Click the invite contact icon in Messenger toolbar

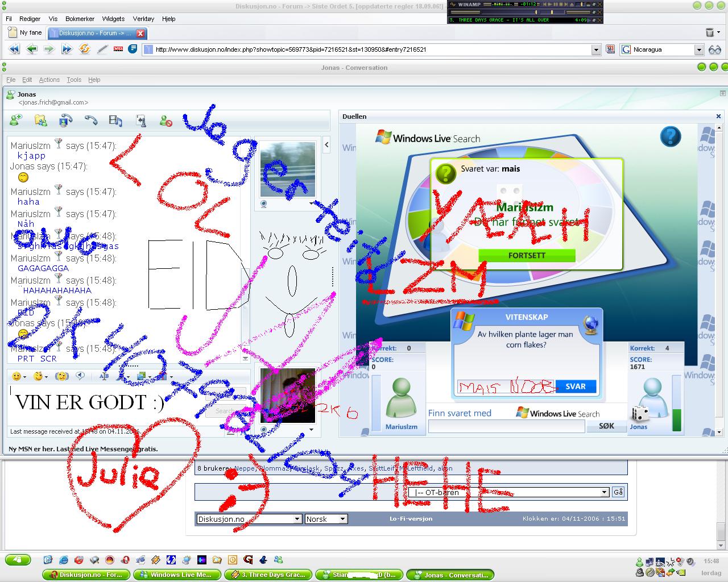click(16, 120)
